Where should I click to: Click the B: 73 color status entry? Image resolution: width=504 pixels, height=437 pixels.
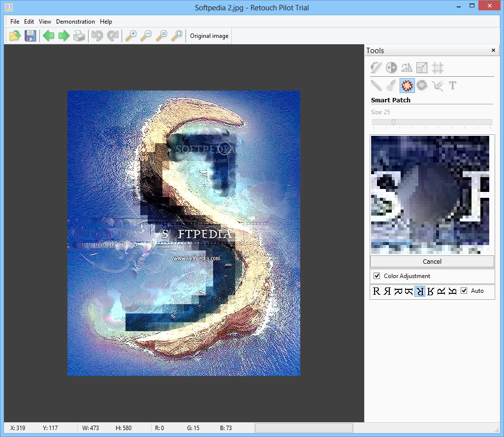(x=226, y=428)
